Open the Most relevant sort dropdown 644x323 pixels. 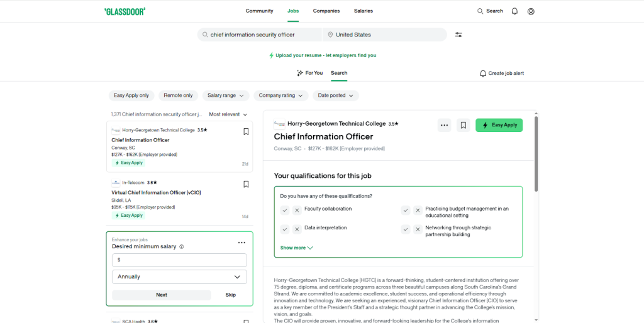point(228,114)
